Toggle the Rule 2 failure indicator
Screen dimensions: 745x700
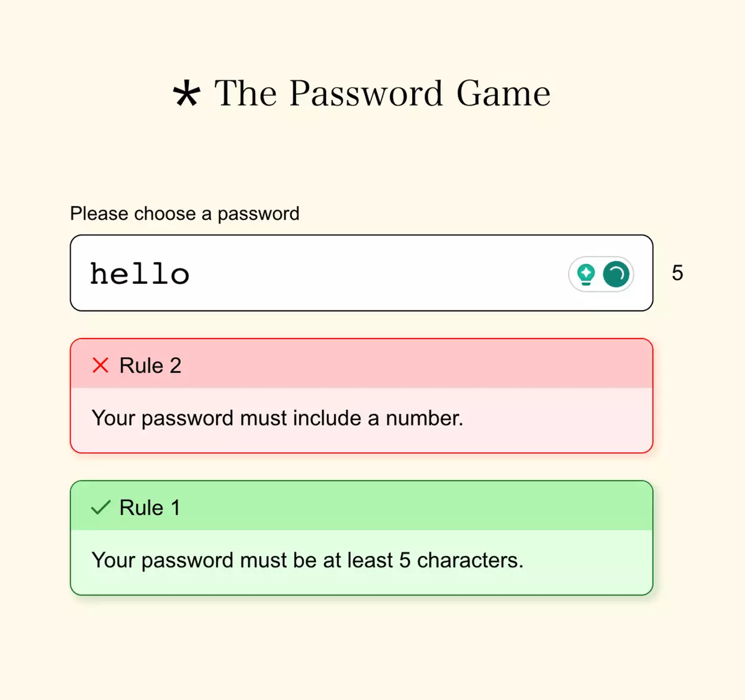101,365
